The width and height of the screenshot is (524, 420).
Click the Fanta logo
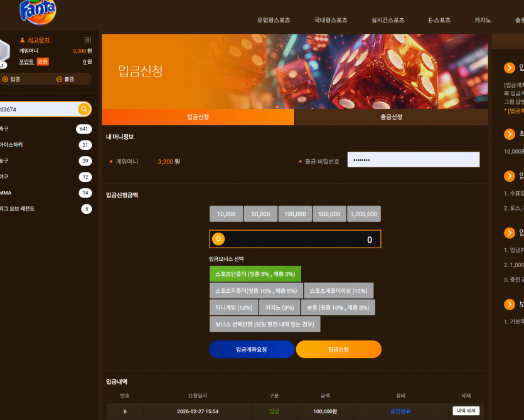click(x=38, y=12)
